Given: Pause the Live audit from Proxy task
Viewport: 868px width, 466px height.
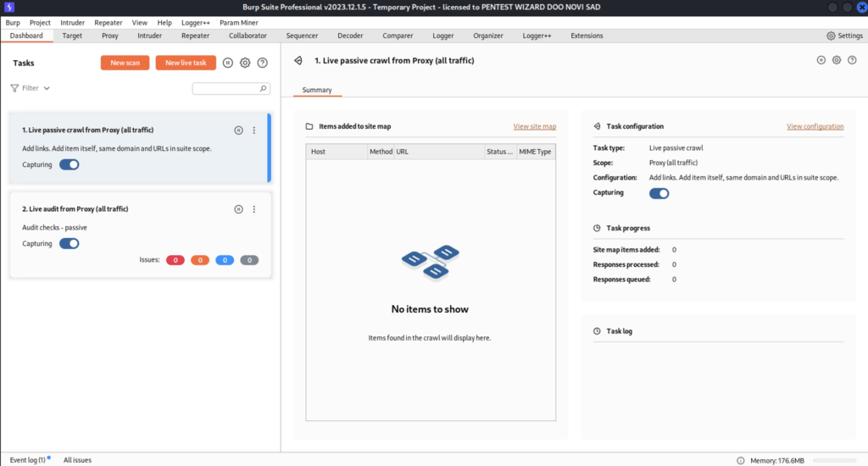Looking at the screenshot, I should coord(238,209).
